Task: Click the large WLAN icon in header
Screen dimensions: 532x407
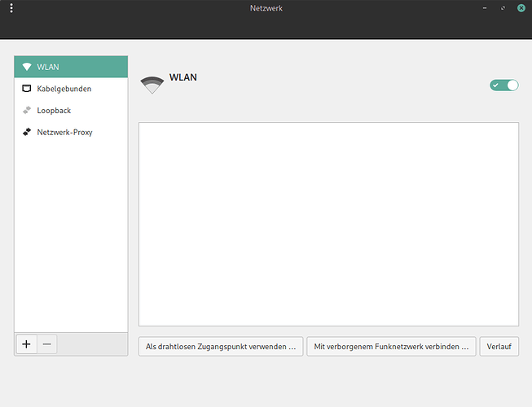Action: click(152, 84)
